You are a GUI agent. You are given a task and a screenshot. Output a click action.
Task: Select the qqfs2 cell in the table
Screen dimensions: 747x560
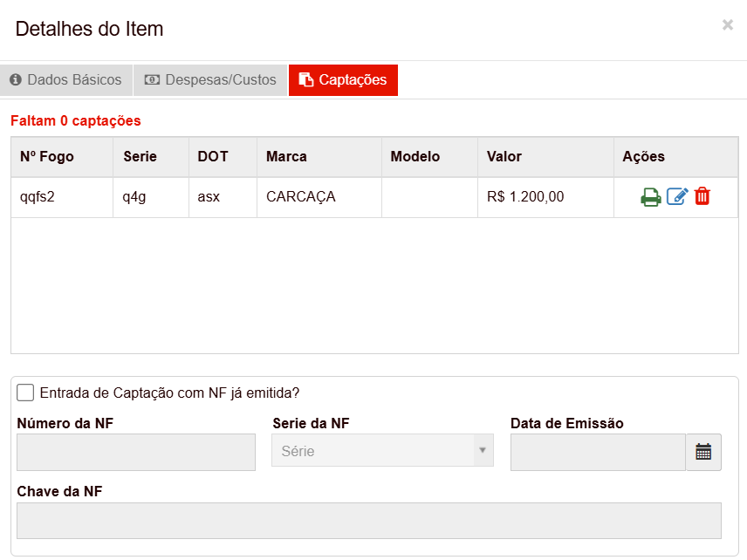pyautogui.click(x=62, y=197)
